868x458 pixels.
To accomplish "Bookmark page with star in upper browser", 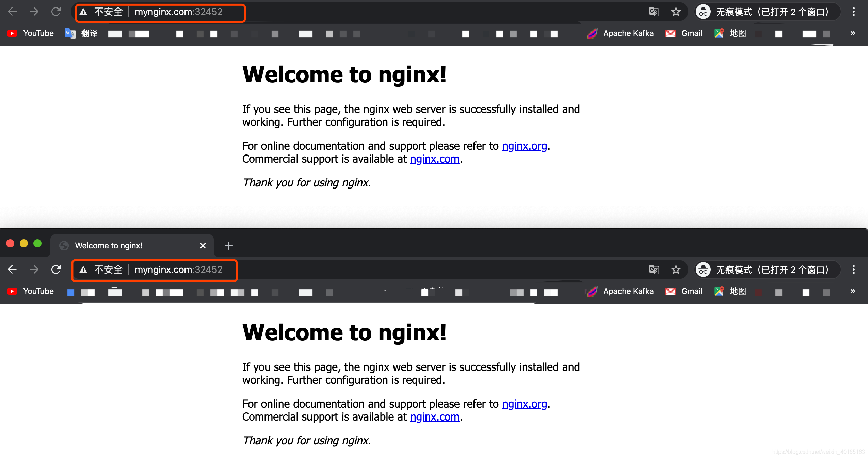I will point(676,12).
